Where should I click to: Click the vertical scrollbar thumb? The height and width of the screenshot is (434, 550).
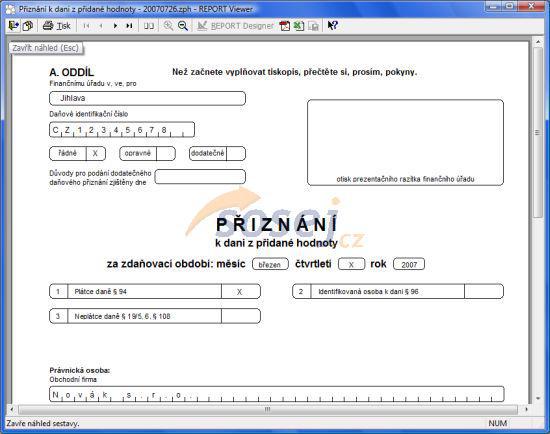tap(538, 133)
